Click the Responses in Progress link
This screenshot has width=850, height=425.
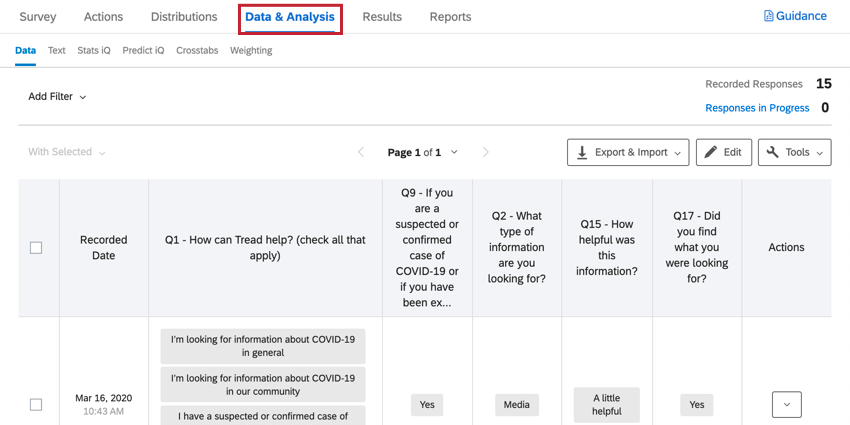coord(757,108)
